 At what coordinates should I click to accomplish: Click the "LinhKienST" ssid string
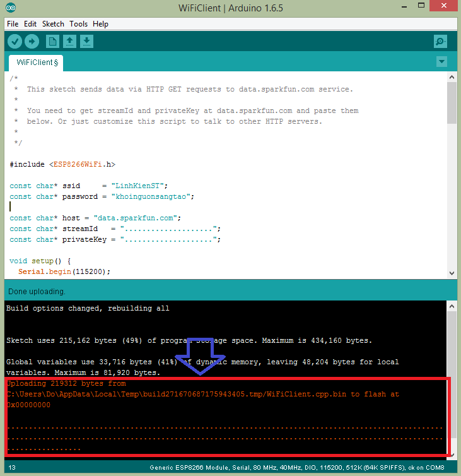coord(137,186)
